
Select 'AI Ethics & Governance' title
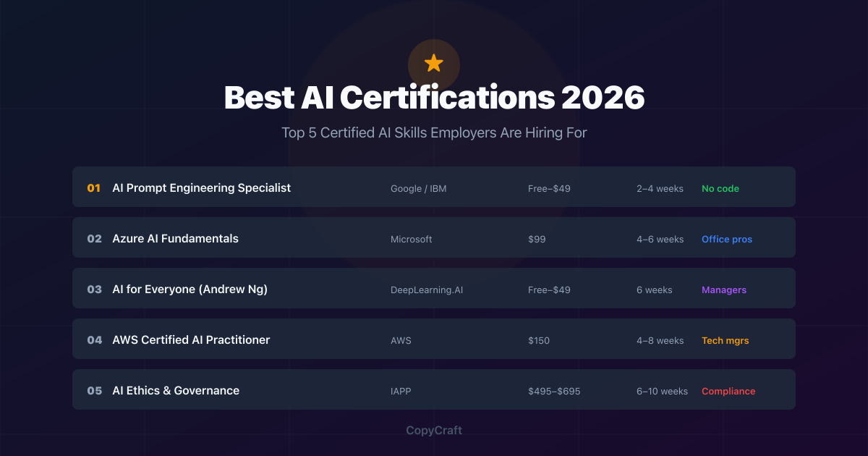tap(176, 391)
